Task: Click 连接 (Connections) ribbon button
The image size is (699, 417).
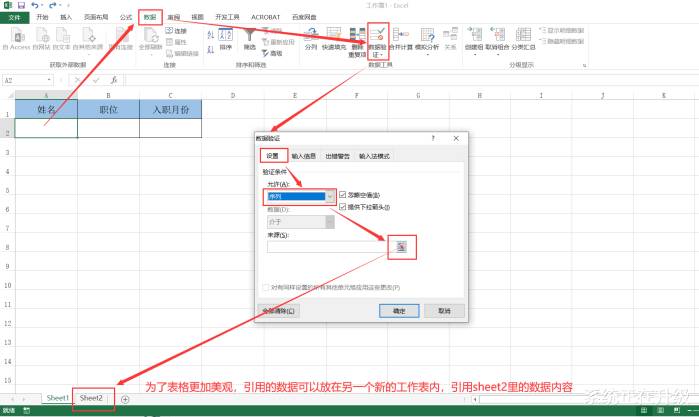Action: tap(176, 31)
